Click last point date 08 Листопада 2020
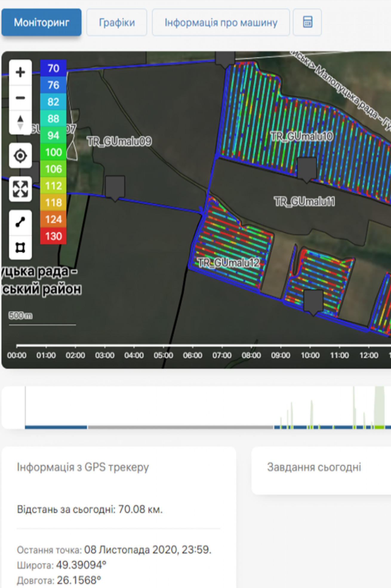This screenshot has width=391, height=588. coord(130,549)
